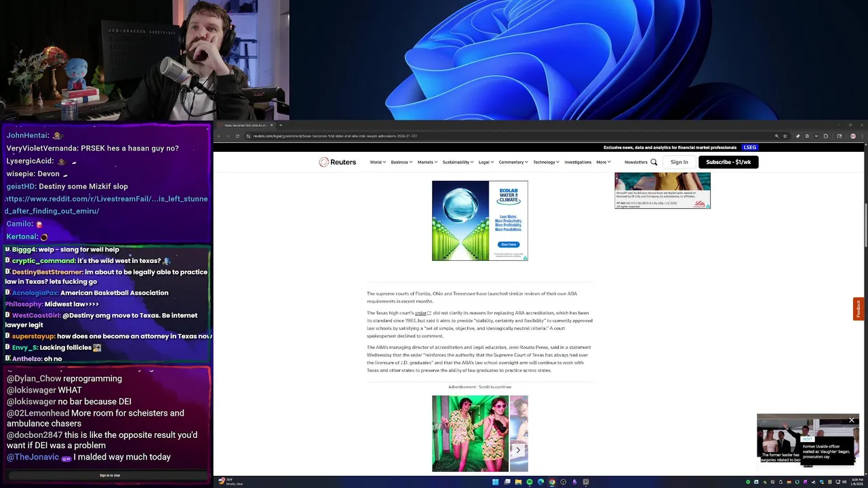Click the Feedback tab on the right edge
The height and width of the screenshot is (488, 868).
(x=859, y=308)
